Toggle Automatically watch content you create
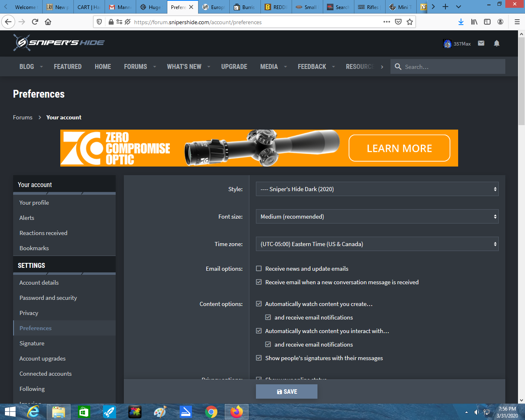 [259, 304]
